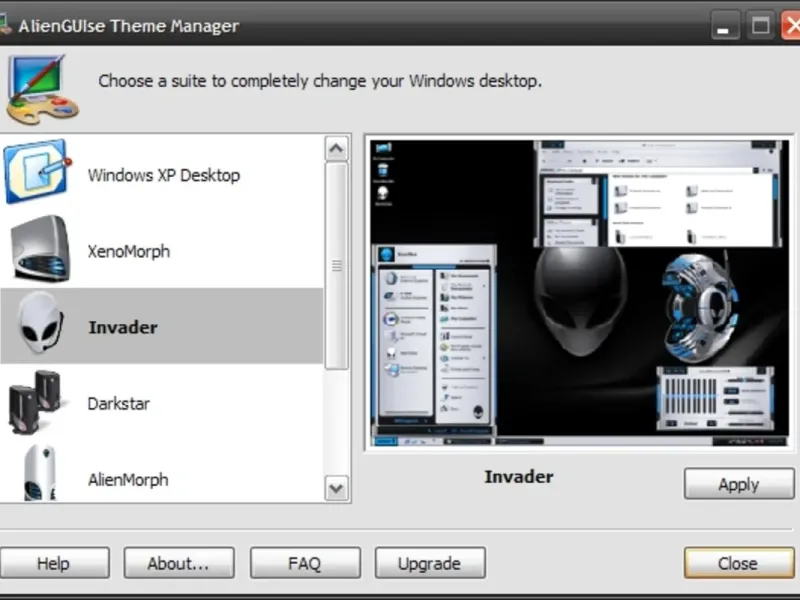Click the paint palette header icon
This screenshot has width=800, height=600.
(x=42, y=90)
